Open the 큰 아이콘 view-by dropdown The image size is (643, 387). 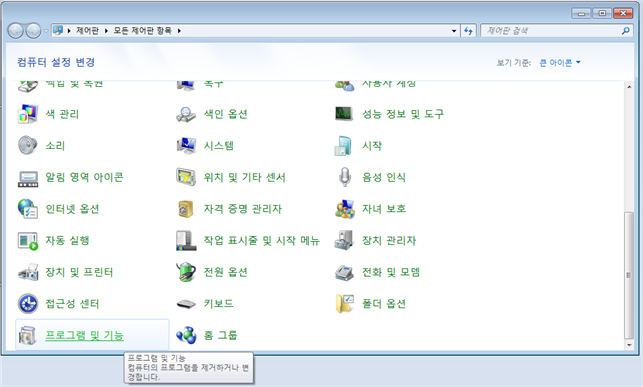click(x=560, y=63)
